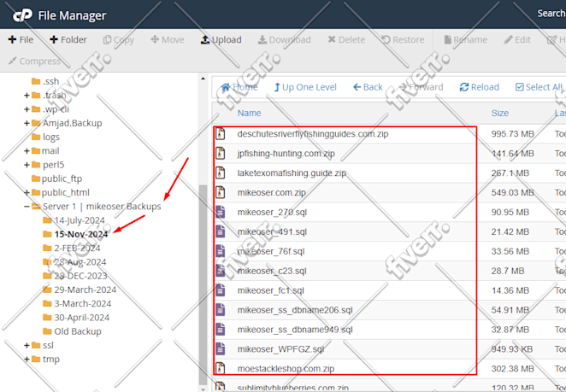Select the 15-Nov-2024 backup folder

point(75,234)
